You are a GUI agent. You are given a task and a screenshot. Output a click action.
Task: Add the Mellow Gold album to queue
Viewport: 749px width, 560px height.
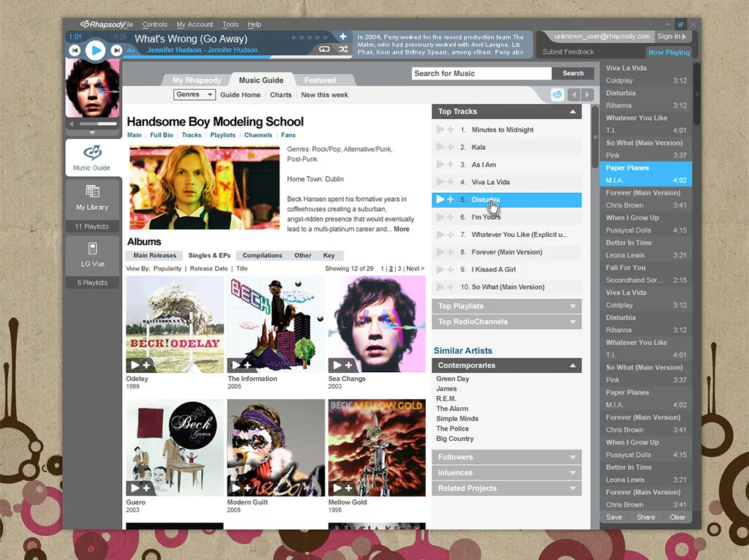coord(349,488)
